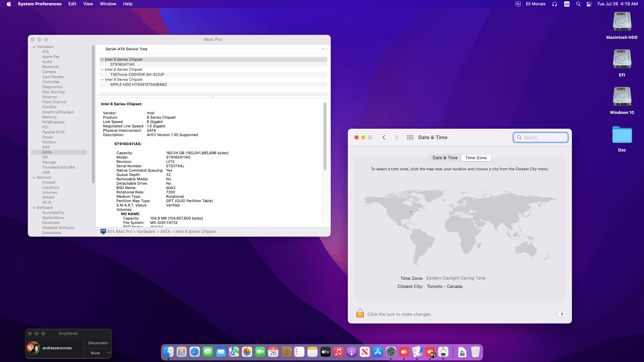
Task: Switch to the Date & Time tab
Action: point(445,158)
